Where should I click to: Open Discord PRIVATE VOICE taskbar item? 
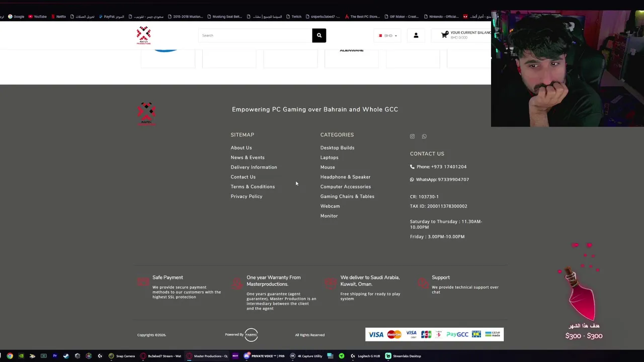[x=264, y=356]
